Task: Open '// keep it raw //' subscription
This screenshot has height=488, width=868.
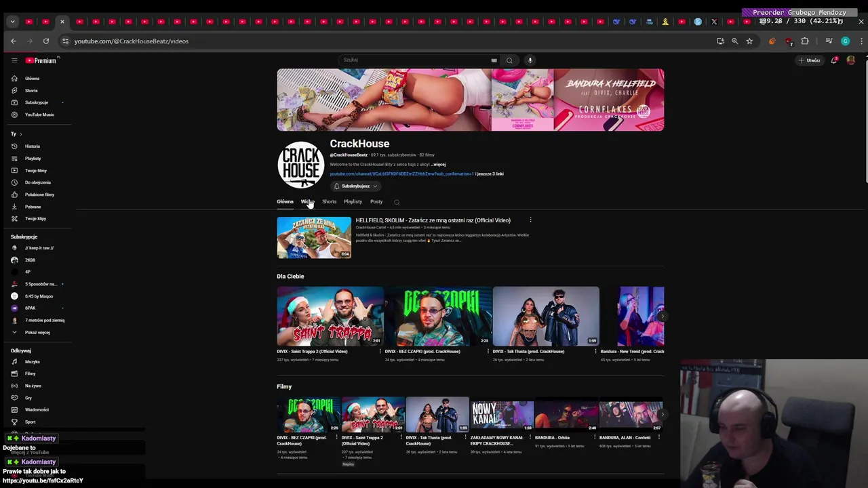Action: (x=39, y=248)
